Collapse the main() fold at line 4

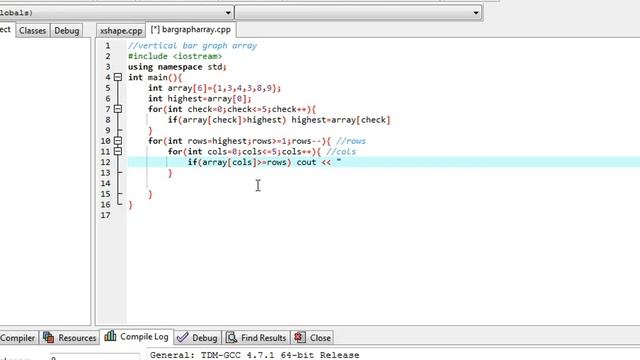(x=118, y=77)
